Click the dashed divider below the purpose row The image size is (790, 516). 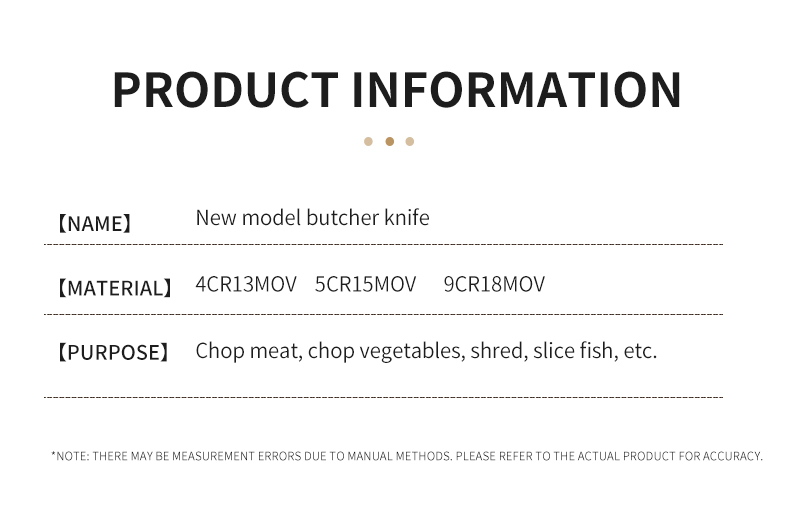[383, 397]
